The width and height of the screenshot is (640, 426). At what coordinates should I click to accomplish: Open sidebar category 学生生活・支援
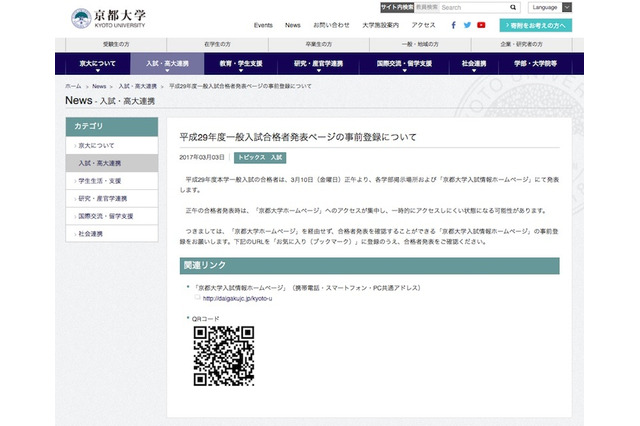pyautogui.click(x=112, y=181)
